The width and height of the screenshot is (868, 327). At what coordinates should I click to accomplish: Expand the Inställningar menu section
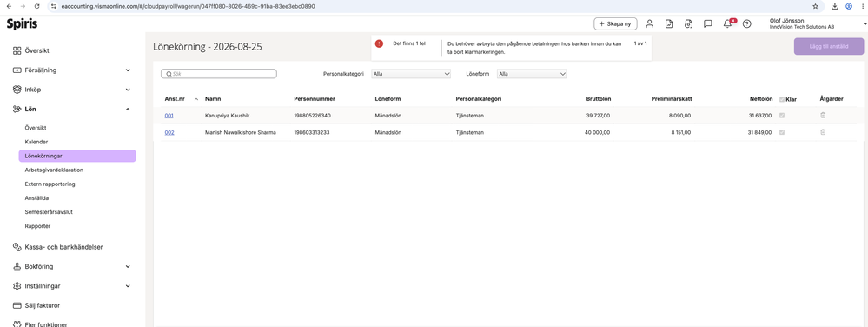[128, 286]
